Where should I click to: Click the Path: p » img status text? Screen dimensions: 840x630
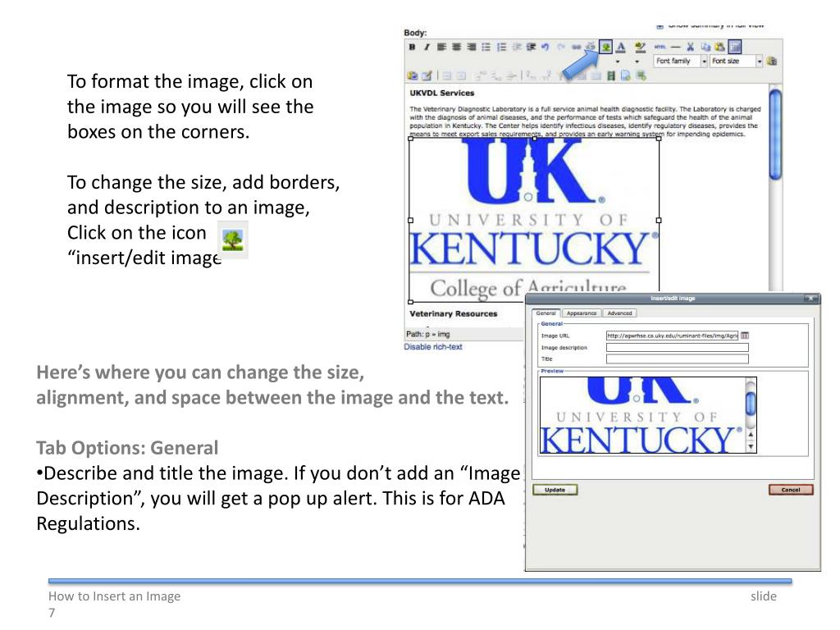(x=428, y=334)
